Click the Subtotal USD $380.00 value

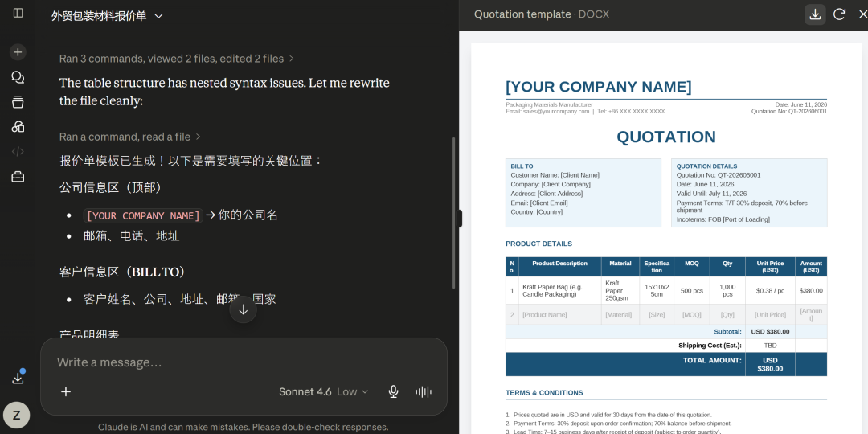click(x=770, y=332)
